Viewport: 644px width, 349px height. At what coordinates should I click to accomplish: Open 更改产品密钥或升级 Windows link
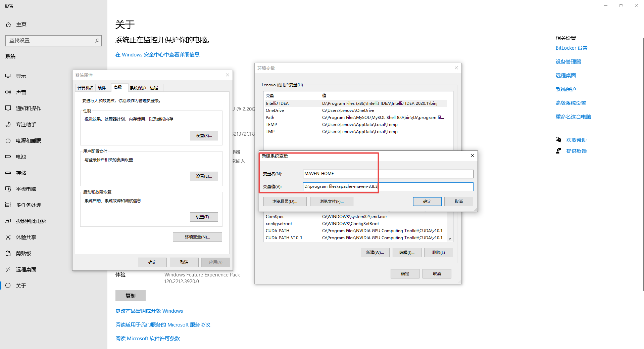149,311
